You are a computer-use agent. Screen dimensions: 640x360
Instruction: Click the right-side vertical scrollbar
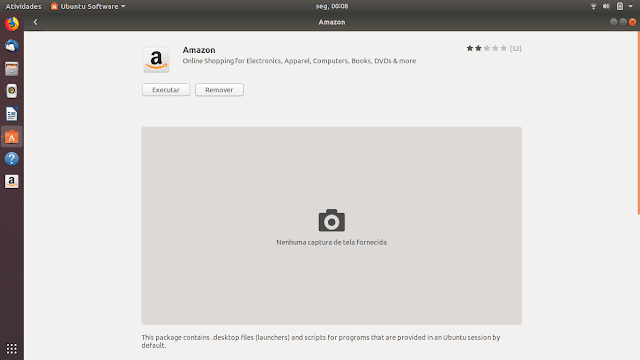[x=638, y=122]
